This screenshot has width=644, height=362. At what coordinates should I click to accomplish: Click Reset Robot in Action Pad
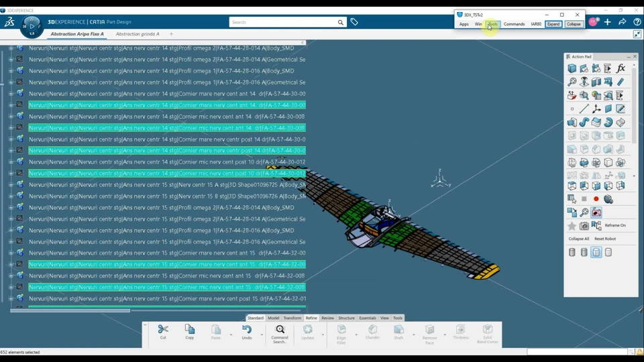coord(604,239)
